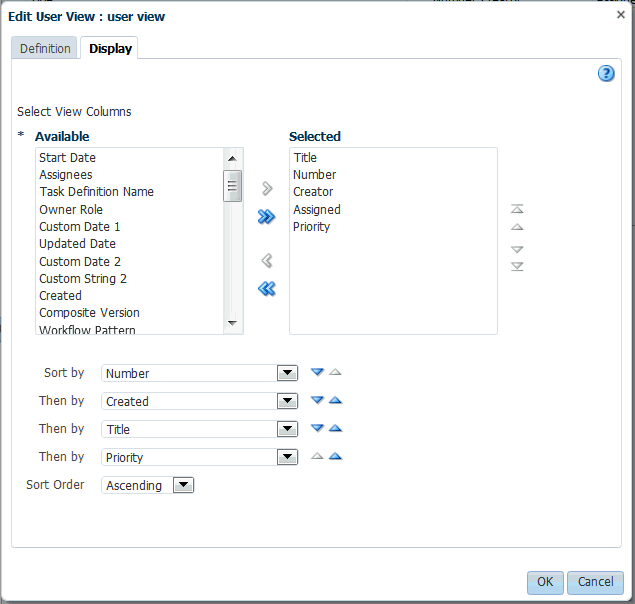Remove selected item with single left arrow
Image resolution: width=635 pixels, height=604 pixels.
267,260
